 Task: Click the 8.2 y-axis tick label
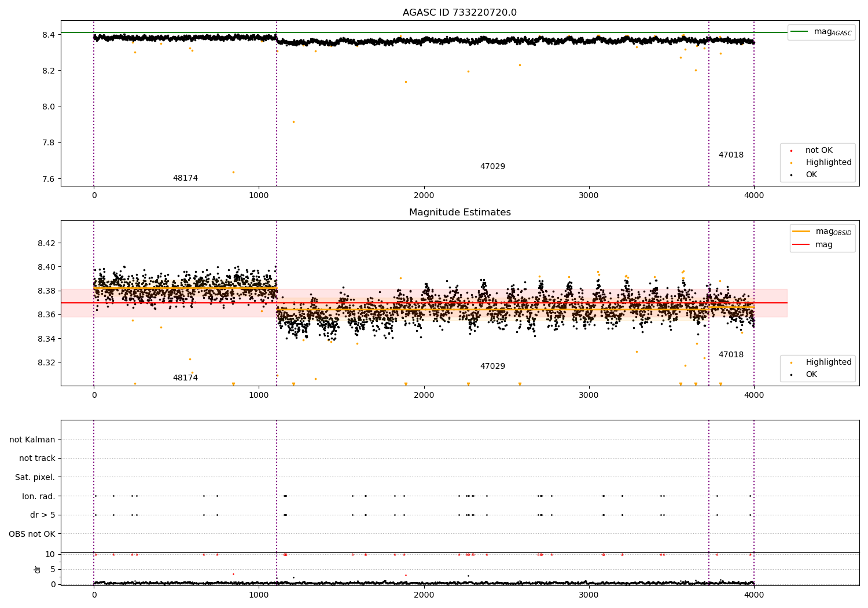(x=49, y=71)
